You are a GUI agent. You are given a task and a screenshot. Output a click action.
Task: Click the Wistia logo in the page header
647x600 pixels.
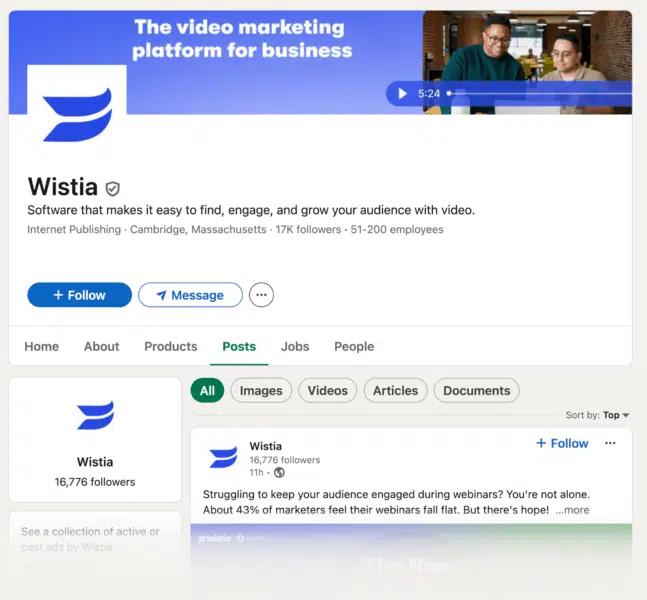click(x=77, y=114)
